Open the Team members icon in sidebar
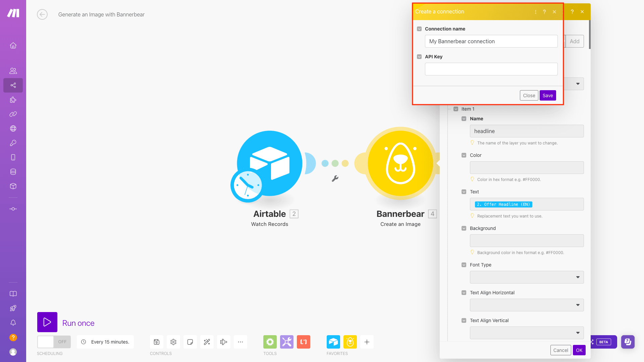The image size is (644, 362). click(x=13, y=71)
